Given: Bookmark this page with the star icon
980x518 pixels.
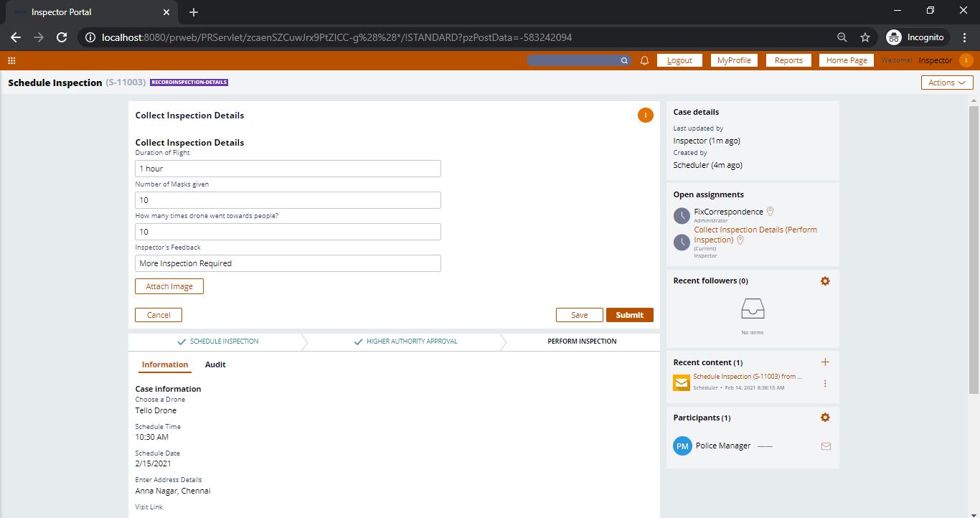Looking at the screenshot, I should point(865,37).
